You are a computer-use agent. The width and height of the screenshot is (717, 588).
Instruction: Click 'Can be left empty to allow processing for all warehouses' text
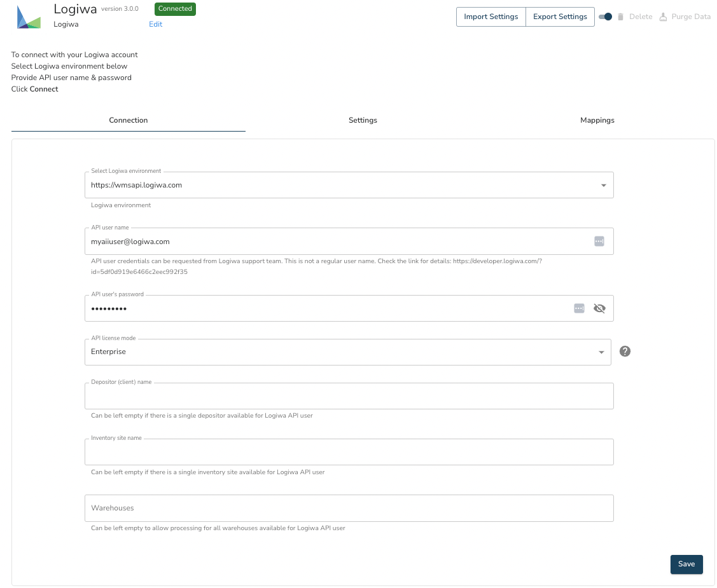[x=218, y=528]
